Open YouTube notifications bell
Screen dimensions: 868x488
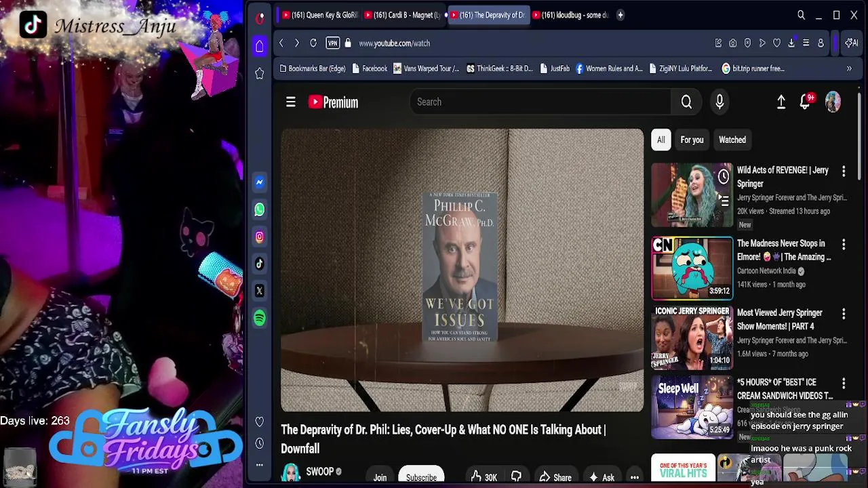point(806,102)
